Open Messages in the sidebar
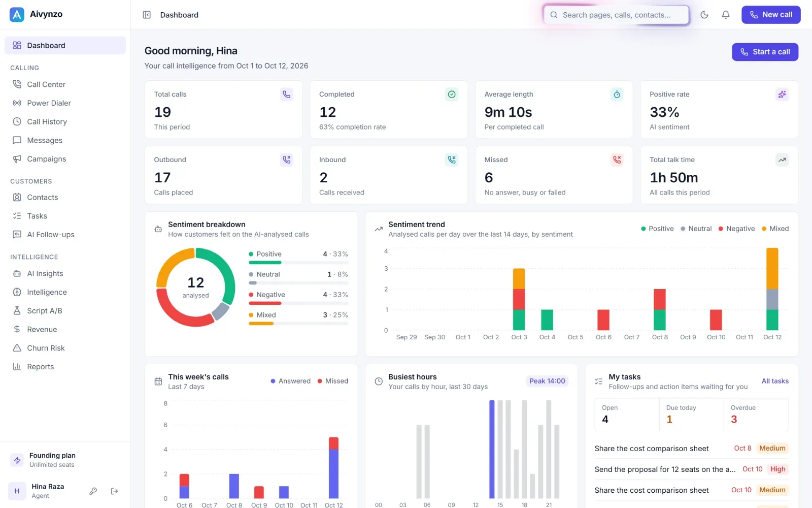The width and height of the screenshot is (812, 508). [x=65, y=140]
